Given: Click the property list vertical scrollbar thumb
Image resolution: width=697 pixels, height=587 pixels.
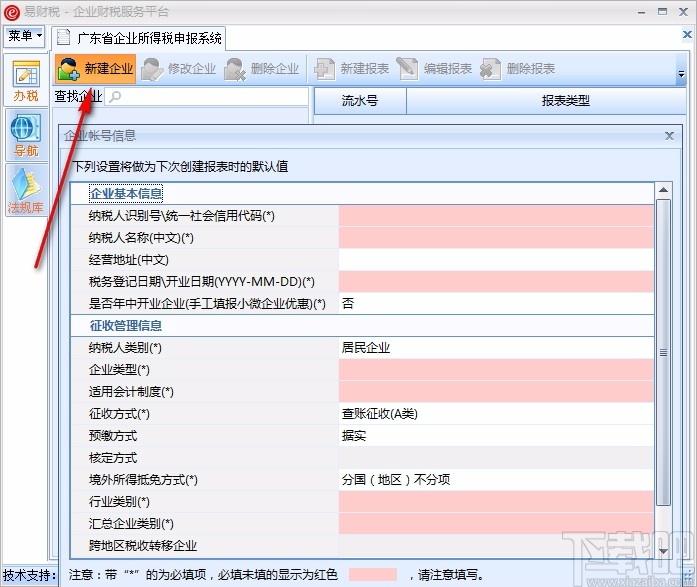Looking at the screenshot, I should pos(663,352).
